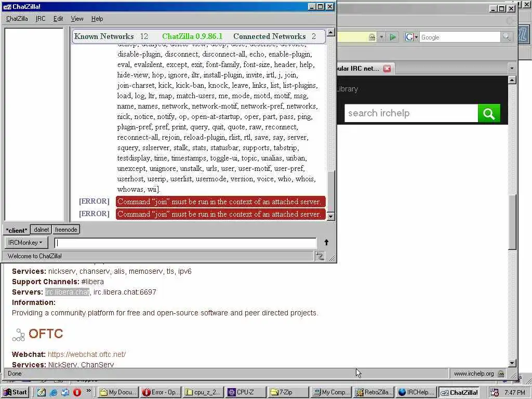
Task: Click the OFTC logo icon
Action: pos(18,335)
